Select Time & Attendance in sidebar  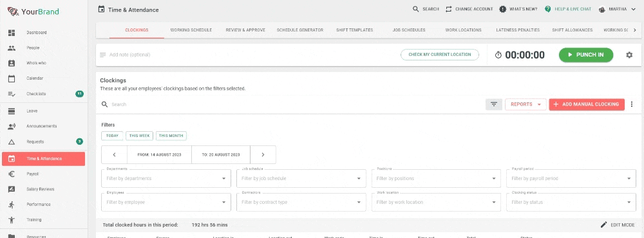[x=44, y=158]
